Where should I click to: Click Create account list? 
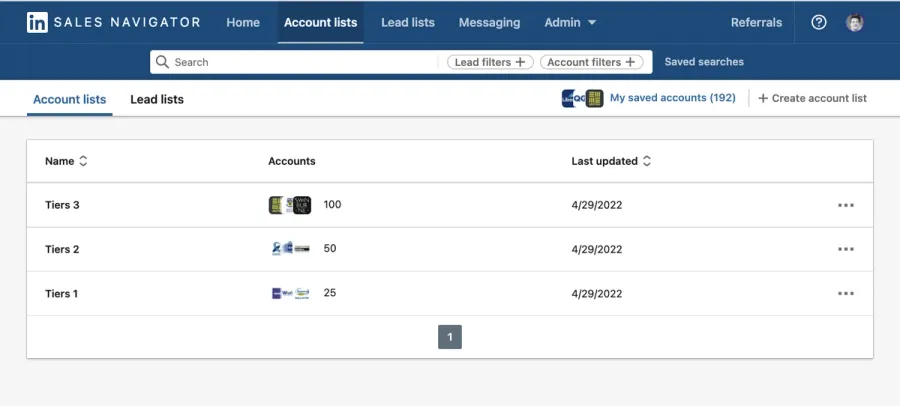(x=812, y=98)
